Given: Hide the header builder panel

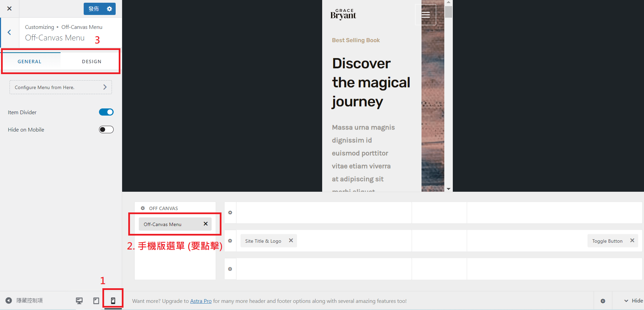Looking at the screenshot, I should click(633, 301).
